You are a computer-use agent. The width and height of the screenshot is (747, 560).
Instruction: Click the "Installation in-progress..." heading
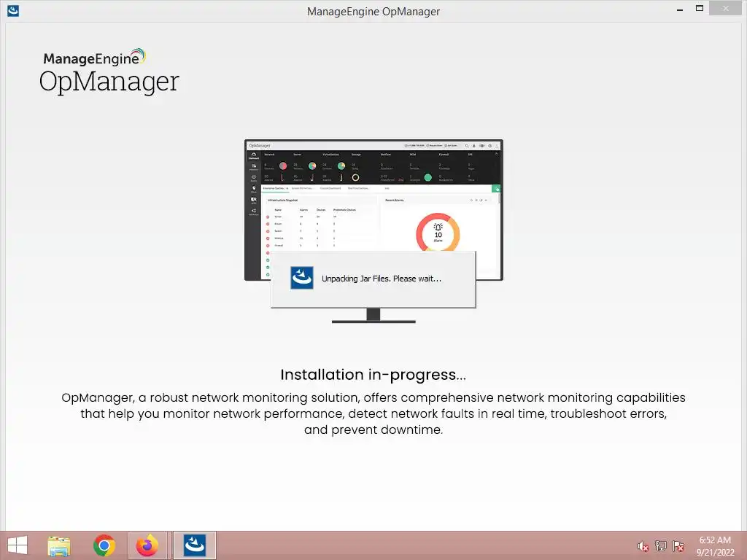click(373, 375)
